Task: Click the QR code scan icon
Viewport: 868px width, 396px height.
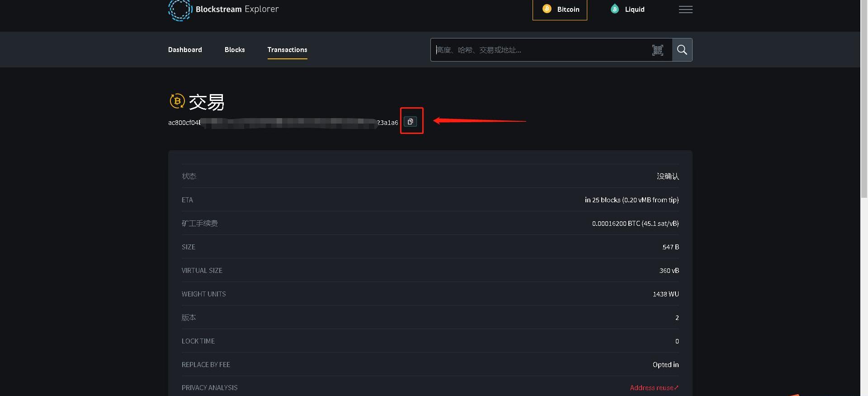Action: click(657, 50)
